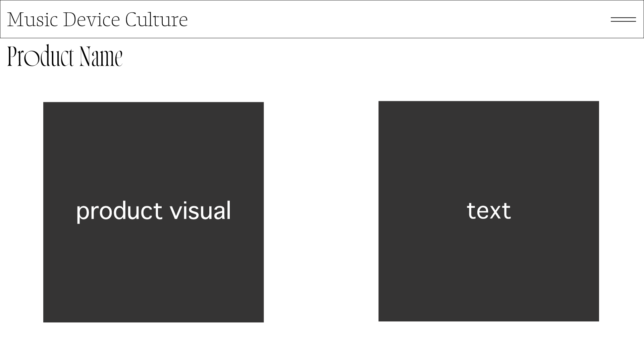Click the "Music Device Culture" site title
The image size is (644, 362).
click(97, 19)
